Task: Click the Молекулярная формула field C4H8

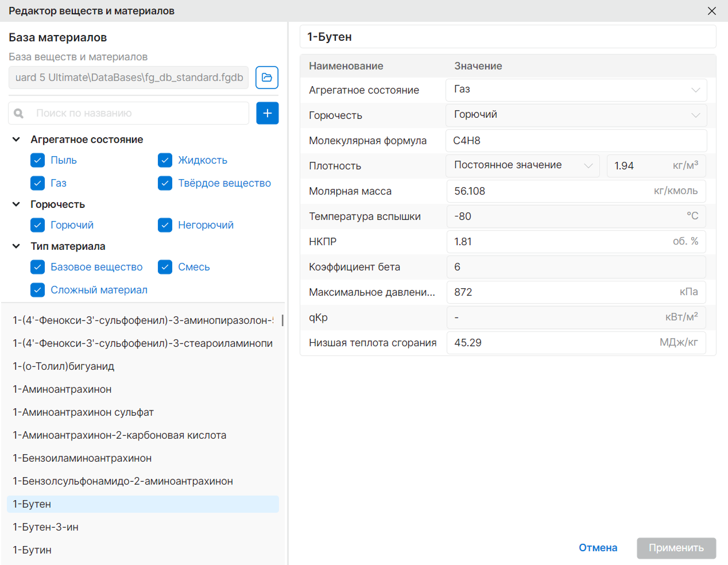Action: pyautogui.click(x=576, y=141)
